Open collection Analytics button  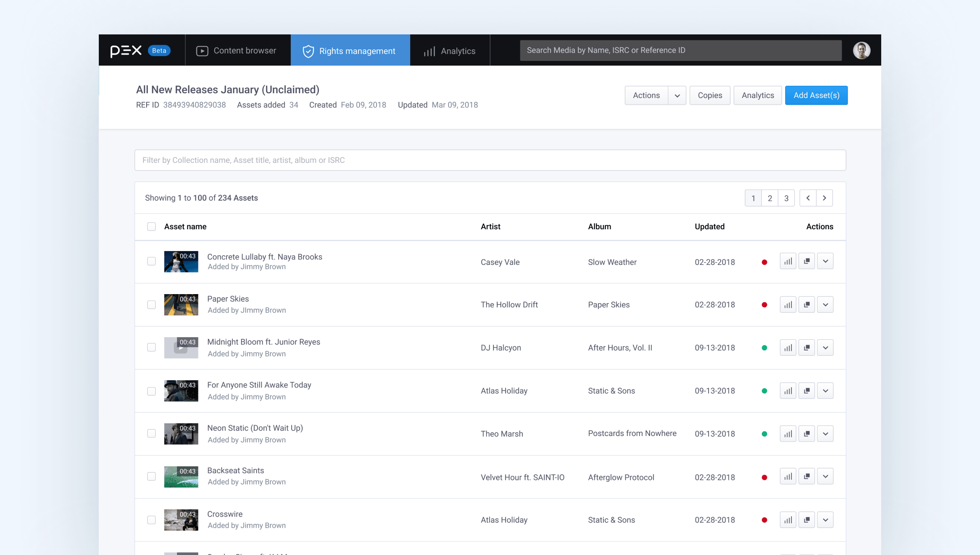(x=758, y=96)
